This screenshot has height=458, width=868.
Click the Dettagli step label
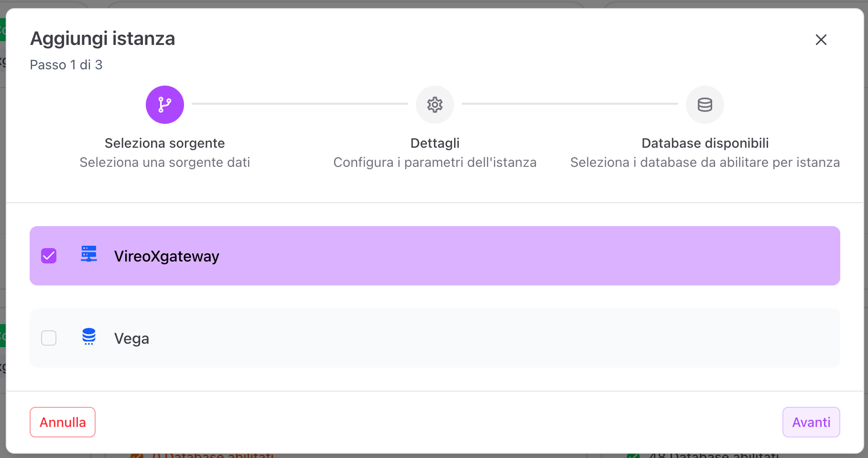[435, 143]
